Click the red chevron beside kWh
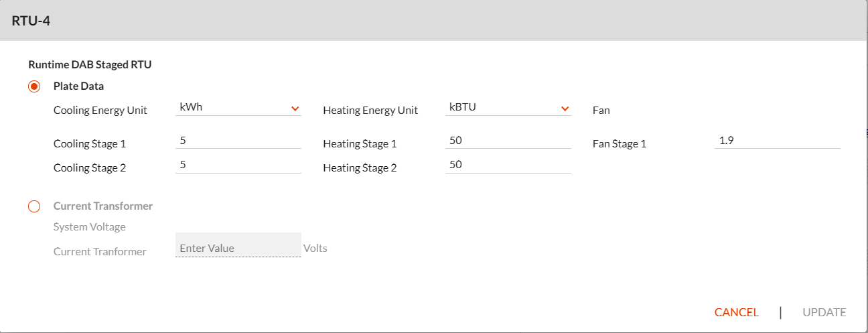 [295, 109]
